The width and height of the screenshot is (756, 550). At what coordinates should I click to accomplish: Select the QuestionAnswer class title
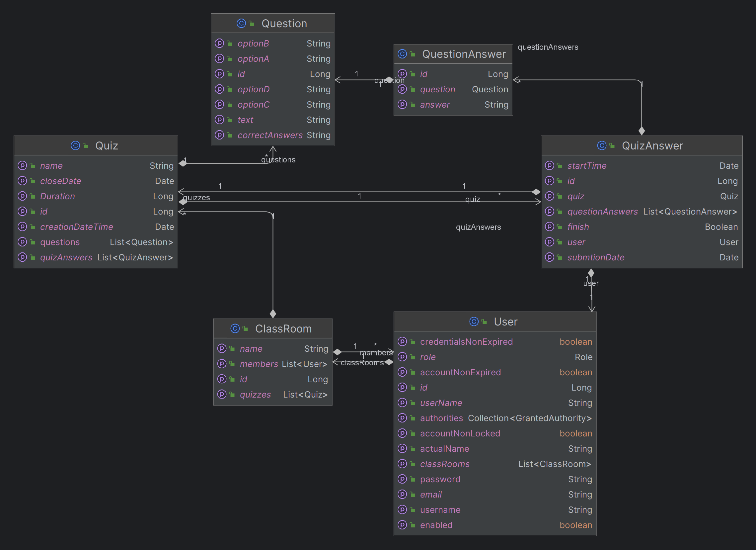(464, 54)
